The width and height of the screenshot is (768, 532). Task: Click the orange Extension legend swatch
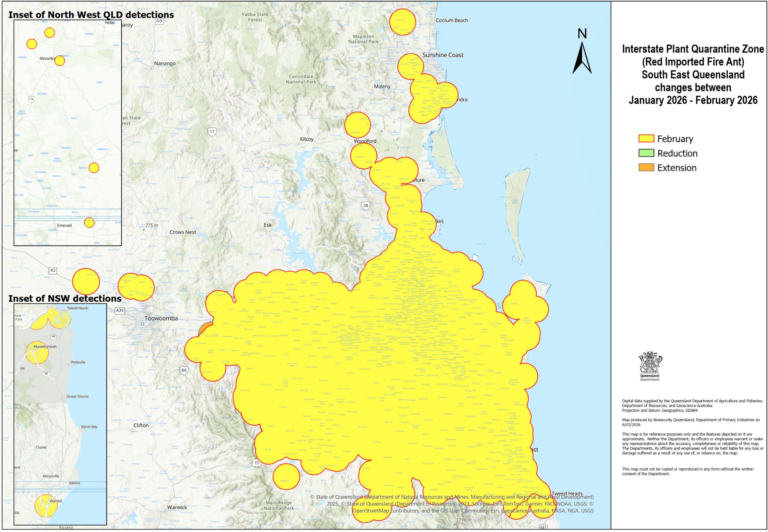coord(646,168)
